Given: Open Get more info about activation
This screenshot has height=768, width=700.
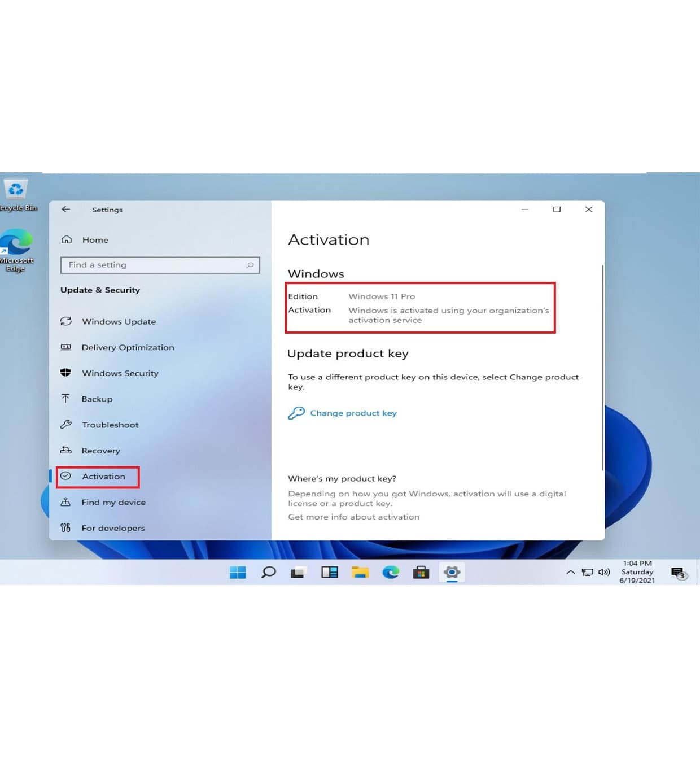Looking at the screenshot, I should click(354, 517).
